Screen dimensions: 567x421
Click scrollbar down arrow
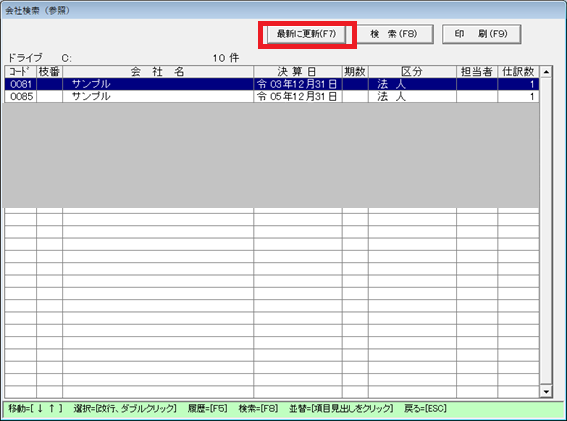[x=546, y=391]
